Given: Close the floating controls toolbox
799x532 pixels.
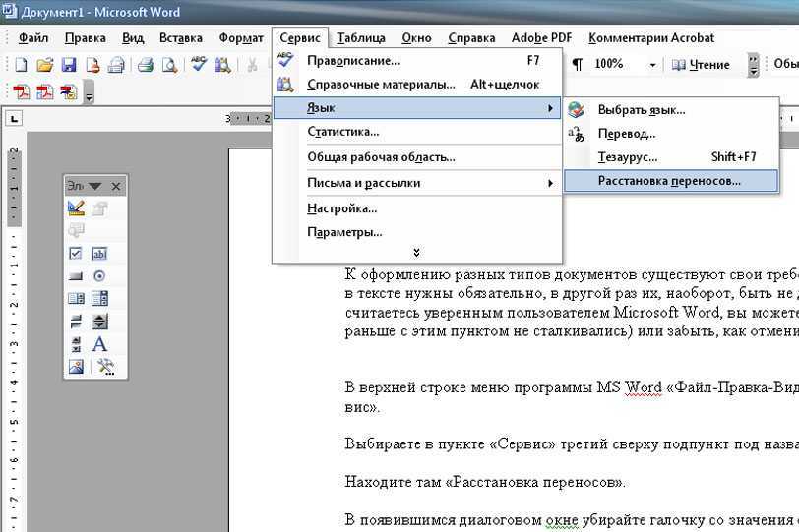Looking at the screenshot, I should coord(116,186).
